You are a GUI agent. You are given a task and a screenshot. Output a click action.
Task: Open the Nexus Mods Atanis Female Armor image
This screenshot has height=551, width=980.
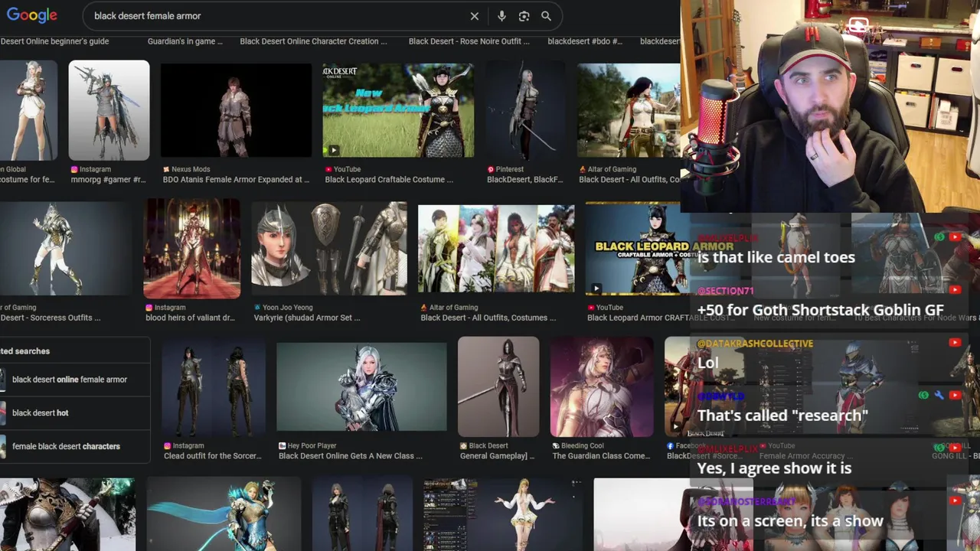point(236,110)
